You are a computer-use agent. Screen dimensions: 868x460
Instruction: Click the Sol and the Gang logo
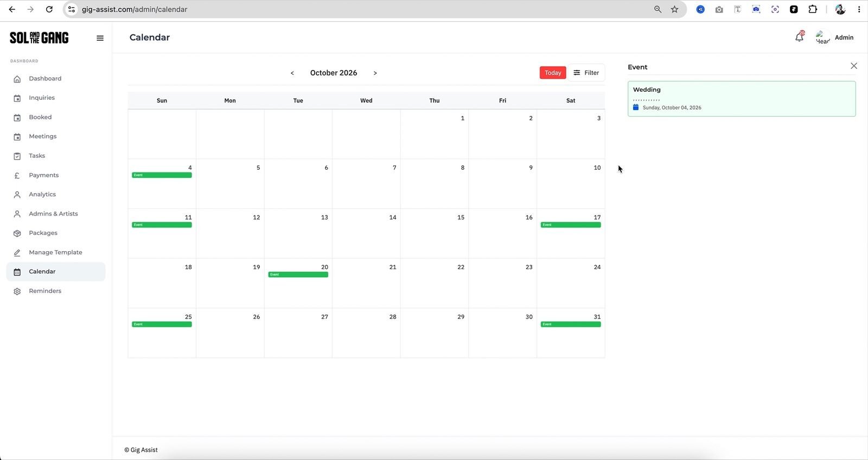pyautogui.click(x=39, y=37)
